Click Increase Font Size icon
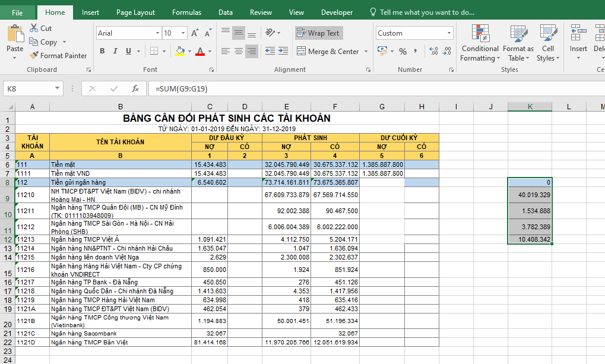Image resolution: width=605 pixels, height=364 pixels. click(195, 34)
